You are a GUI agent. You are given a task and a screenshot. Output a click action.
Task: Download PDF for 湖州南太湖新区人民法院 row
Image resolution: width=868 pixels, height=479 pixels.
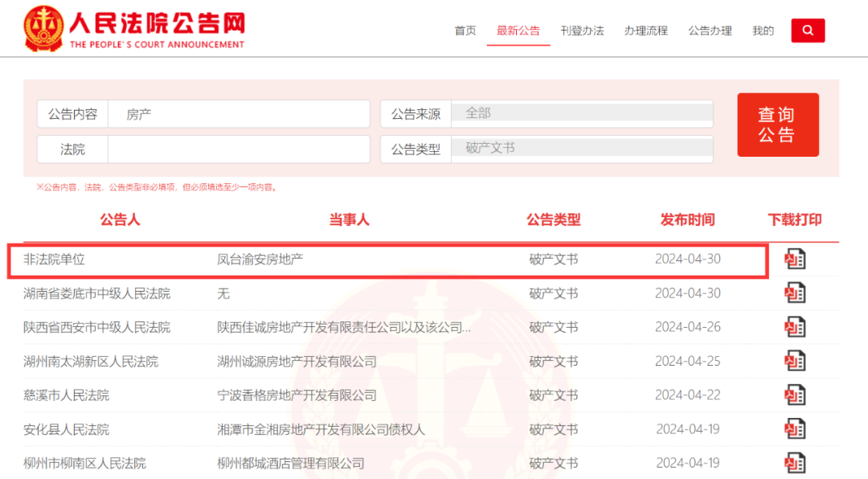tap(794, 362)
